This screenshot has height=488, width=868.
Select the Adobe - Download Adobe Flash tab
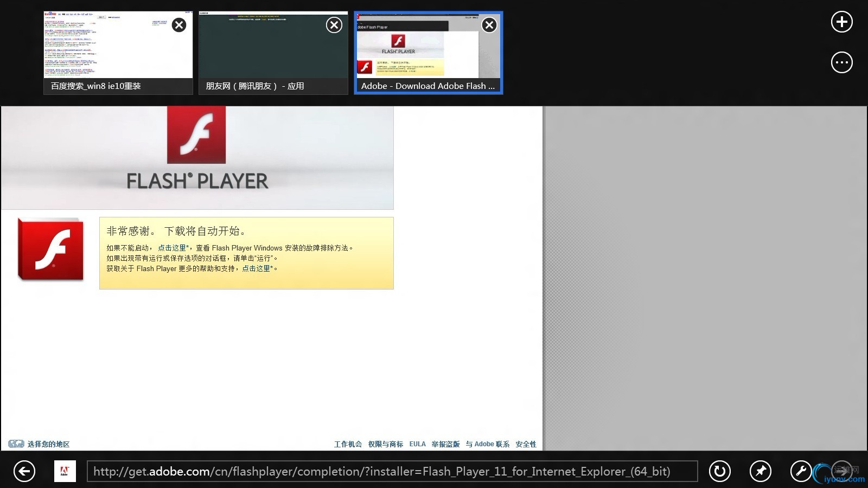(x=429, y=53)
